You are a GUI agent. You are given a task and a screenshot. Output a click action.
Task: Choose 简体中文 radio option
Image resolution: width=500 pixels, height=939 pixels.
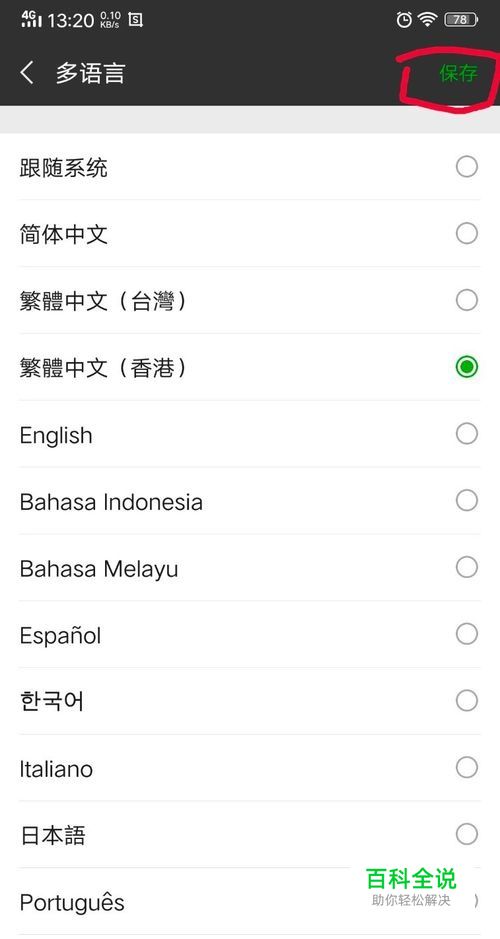tap(467, 233)
